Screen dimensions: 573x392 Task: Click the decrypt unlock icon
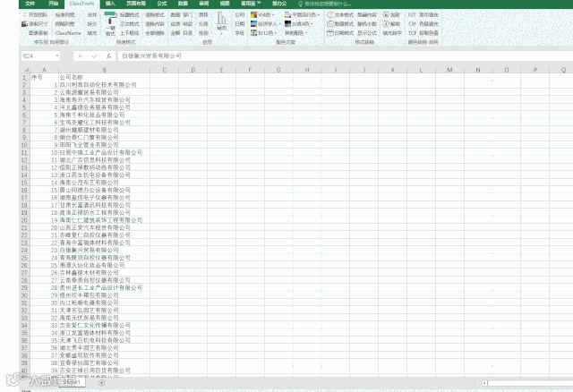click(386, 24)
